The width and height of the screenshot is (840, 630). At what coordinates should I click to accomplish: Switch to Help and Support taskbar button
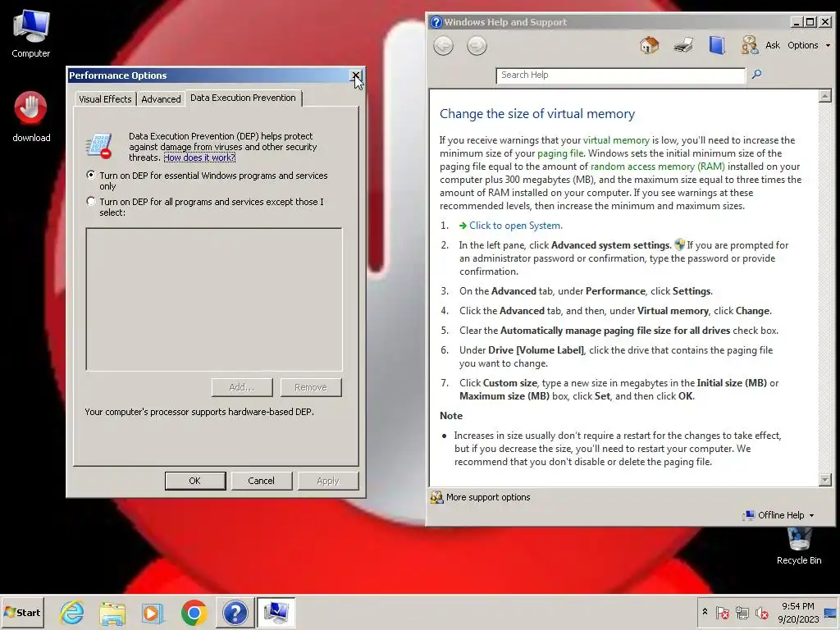coord(235,612)
